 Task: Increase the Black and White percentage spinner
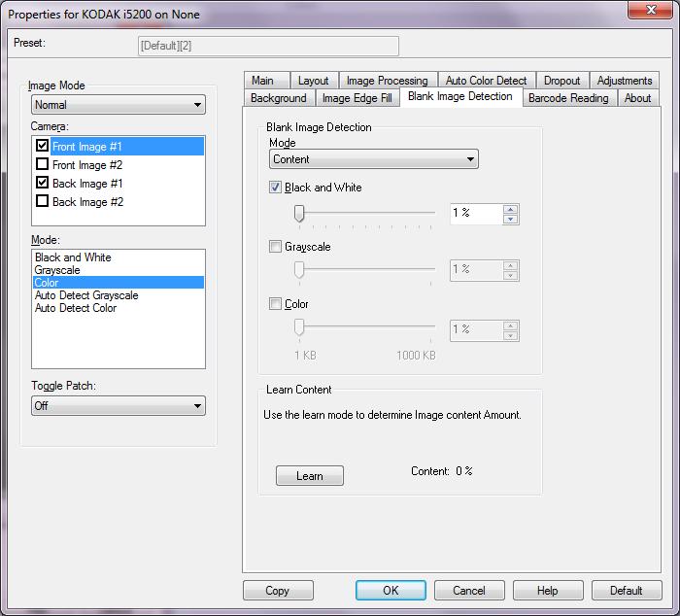pos(510,210)
